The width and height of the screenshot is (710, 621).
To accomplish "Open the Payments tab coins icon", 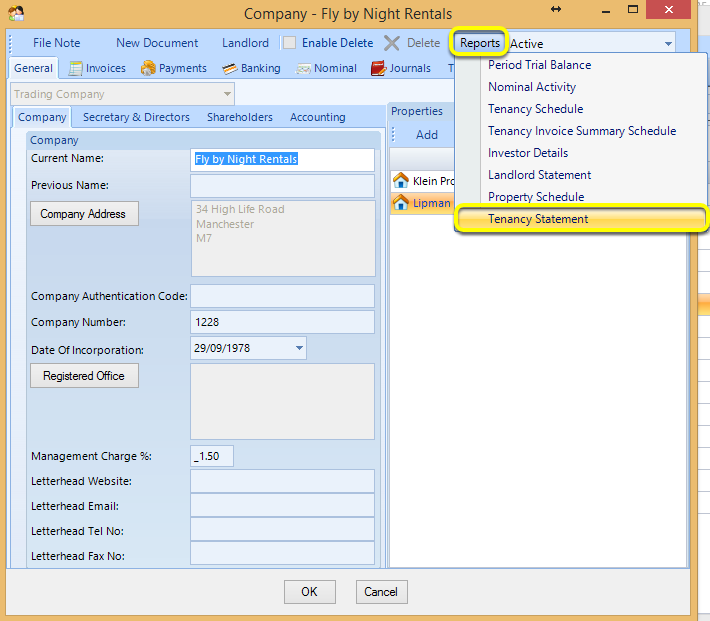I will [x=148, y=68].
